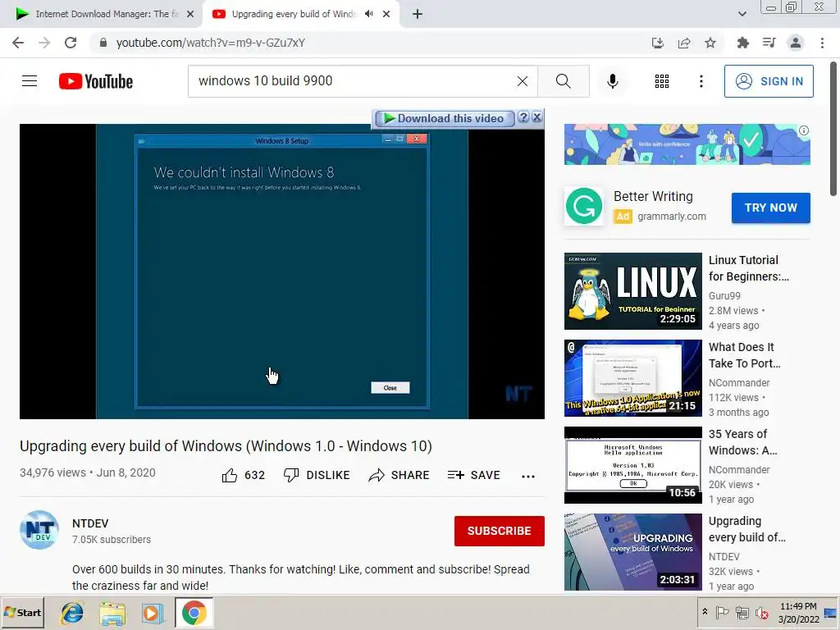840x630 pixels.
Task: Click the volume tray icon
Action: coord(761,612)
